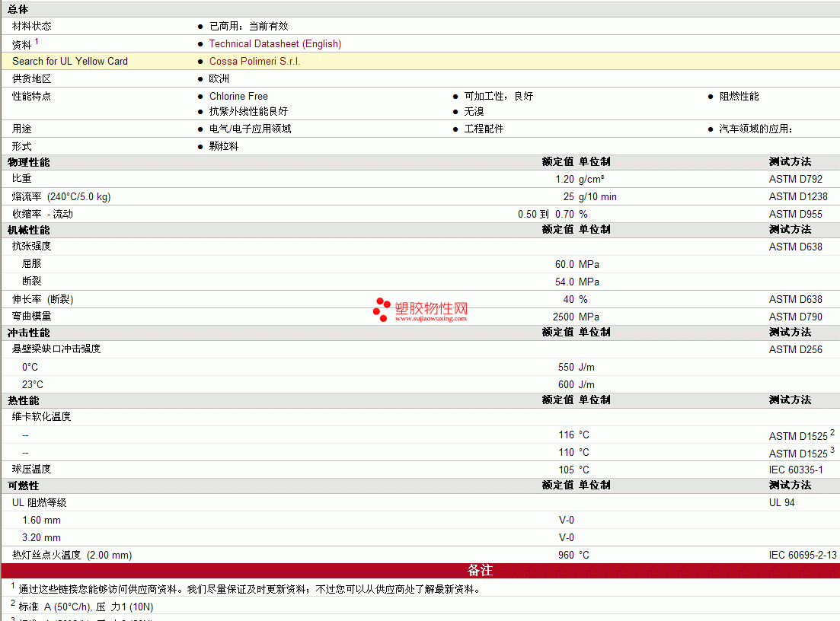
Task: Select the 维卡软化温度 row label
Action: [x=41, y=416]
